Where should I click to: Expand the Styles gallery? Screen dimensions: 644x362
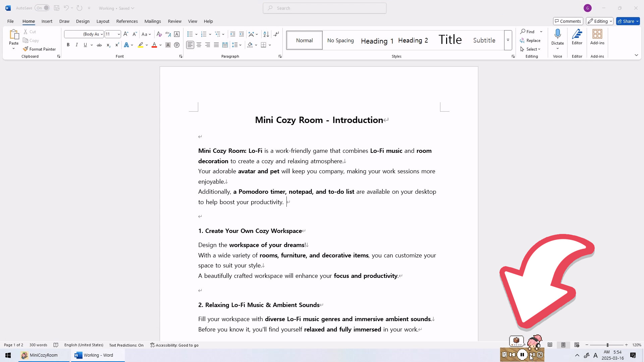click(x=508, y=40)
